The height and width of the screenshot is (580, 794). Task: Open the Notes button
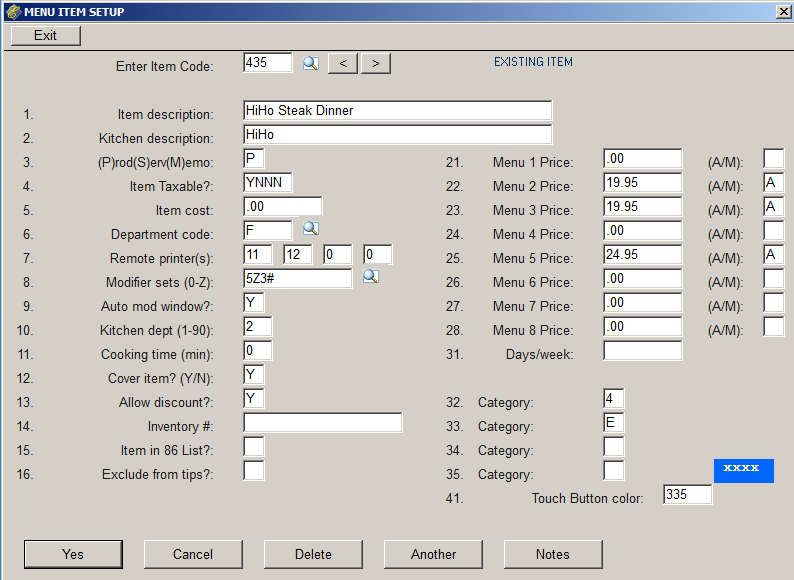(x=553, y=554)
